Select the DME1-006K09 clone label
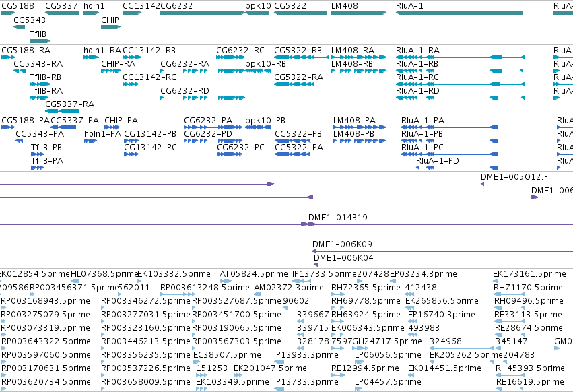This screenshot has height=392, width=573. 342,244
